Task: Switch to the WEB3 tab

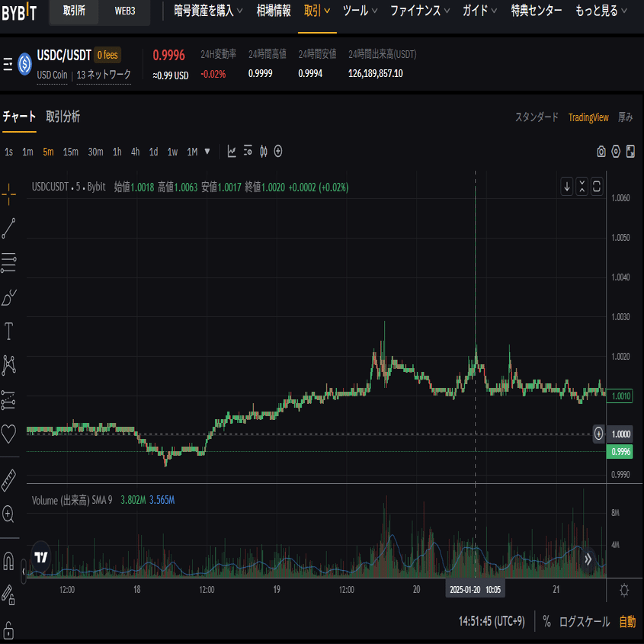Action: (x=125, y=11)
